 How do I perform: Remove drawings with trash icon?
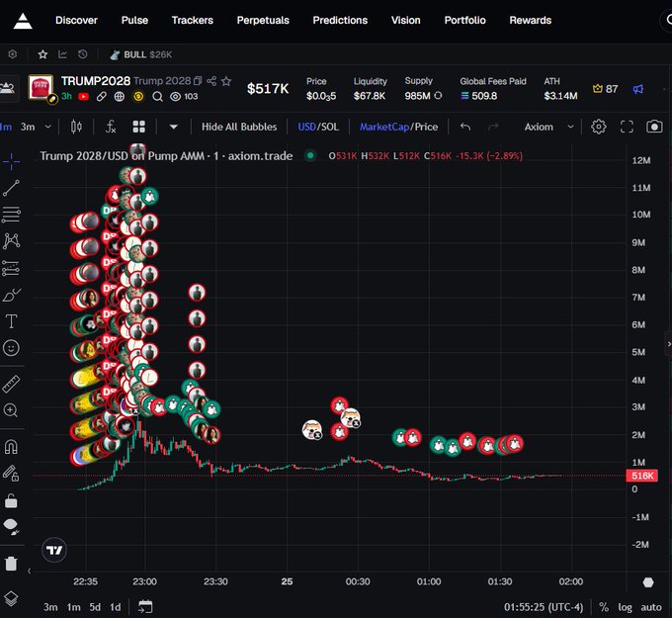11,563
